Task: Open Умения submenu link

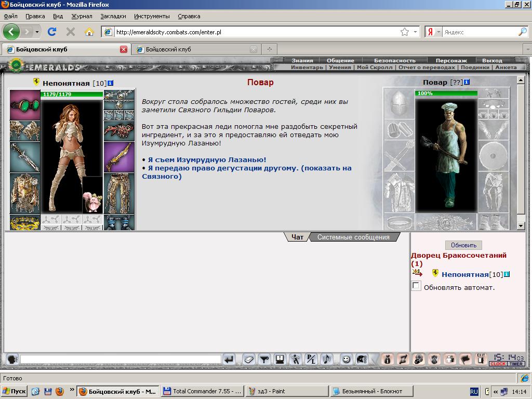Action: pos(340,67)
